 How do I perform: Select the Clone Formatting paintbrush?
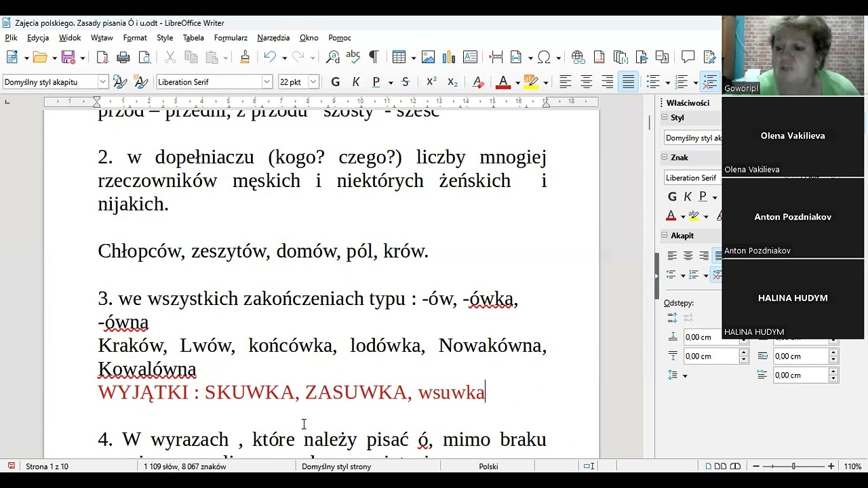point(245,58)
